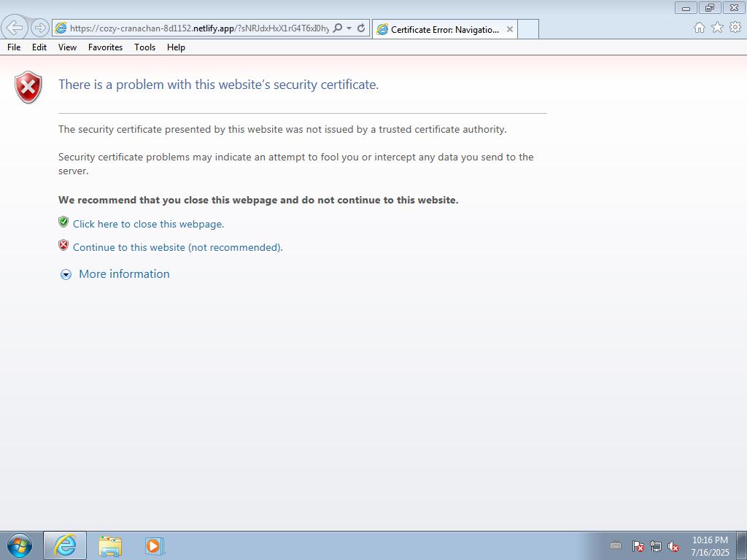Click the Forward navigation arrow
The image size is (747, 560).
(40, 28)
